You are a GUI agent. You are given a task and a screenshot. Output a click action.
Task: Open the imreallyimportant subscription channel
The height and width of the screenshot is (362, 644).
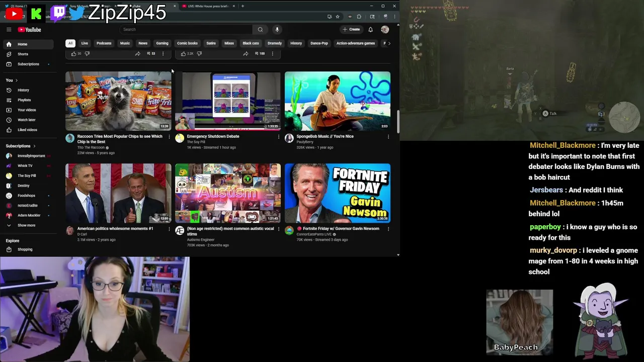coord(29,156)
